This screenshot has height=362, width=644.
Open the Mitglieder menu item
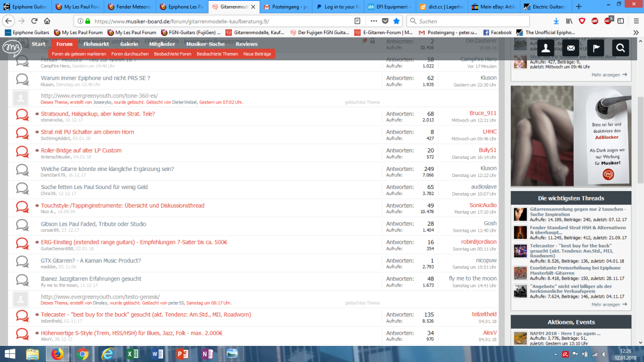click(x=162, y=44)
